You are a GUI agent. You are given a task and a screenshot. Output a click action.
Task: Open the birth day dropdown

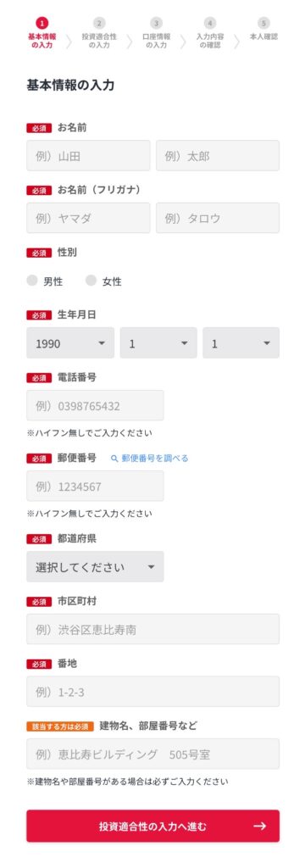click(x=241, y=343)
